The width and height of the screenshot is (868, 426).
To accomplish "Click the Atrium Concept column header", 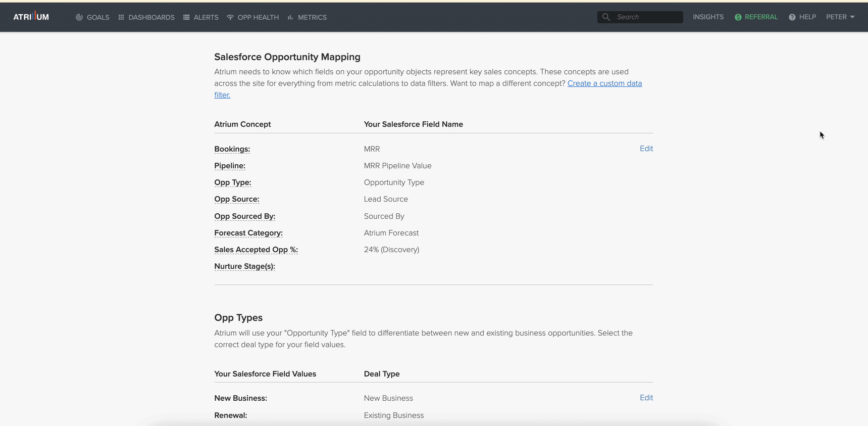I will (242, 124).
